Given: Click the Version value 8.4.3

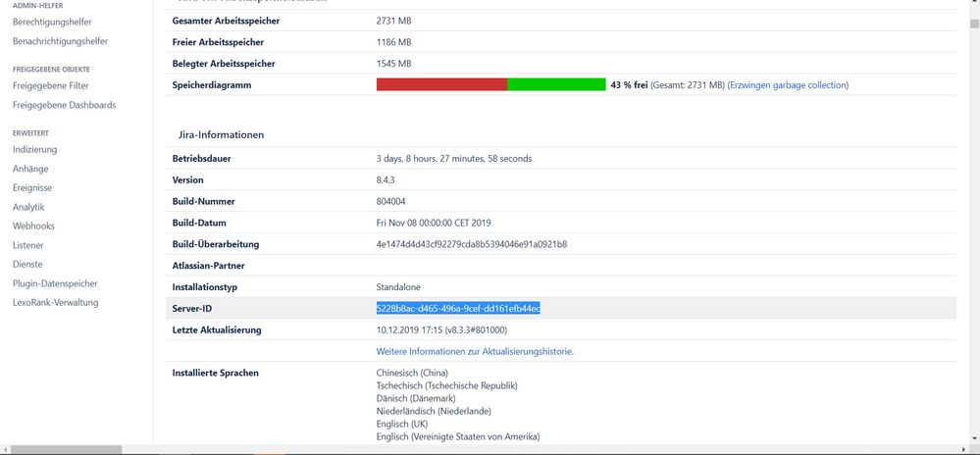Looking at the screenshot, I should coord(385,180).
